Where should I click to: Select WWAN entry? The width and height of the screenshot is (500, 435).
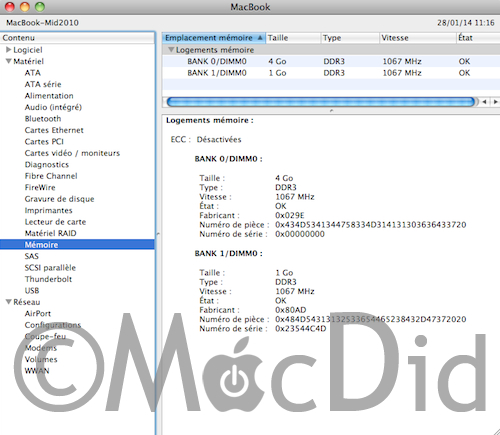37,371
